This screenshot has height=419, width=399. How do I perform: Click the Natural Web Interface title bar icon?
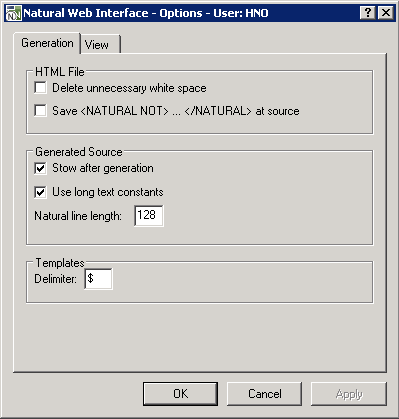(14, 13)
